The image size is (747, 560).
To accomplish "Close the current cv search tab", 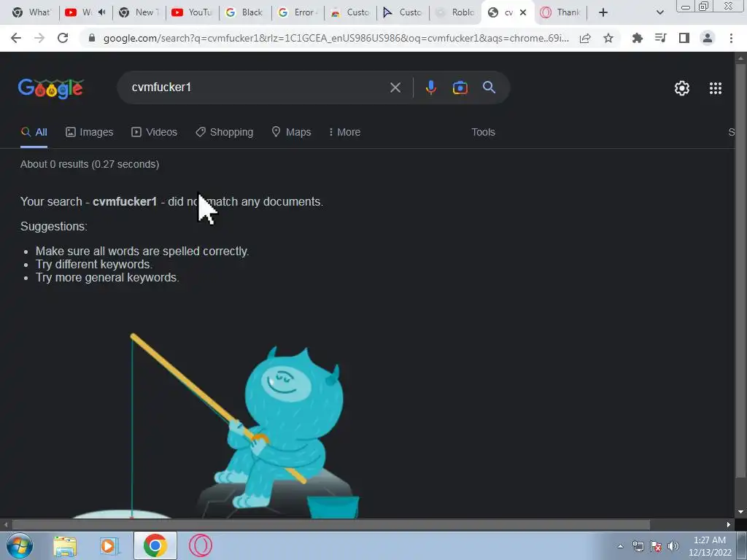I will (x=523, y=12).
